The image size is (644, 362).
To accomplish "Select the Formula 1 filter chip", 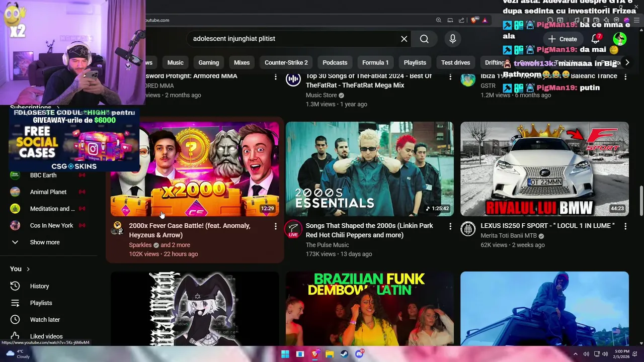I will pyautogui.click(x=375, y=62).
